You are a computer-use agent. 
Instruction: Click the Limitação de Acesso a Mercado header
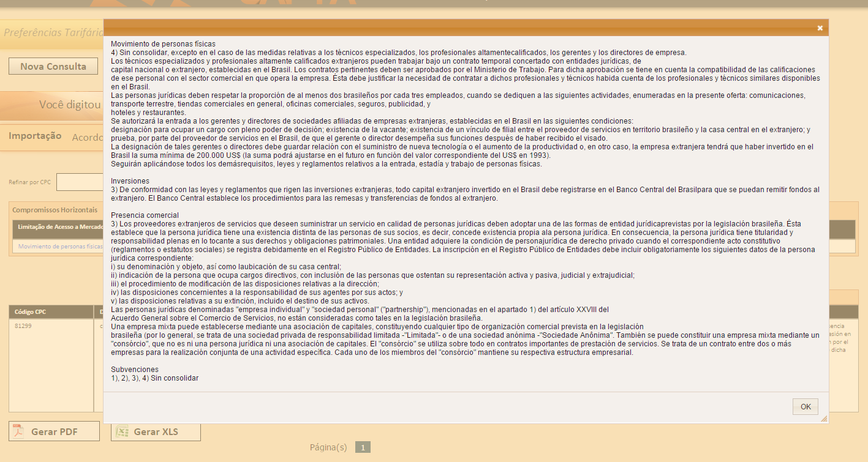click(60, 227)
